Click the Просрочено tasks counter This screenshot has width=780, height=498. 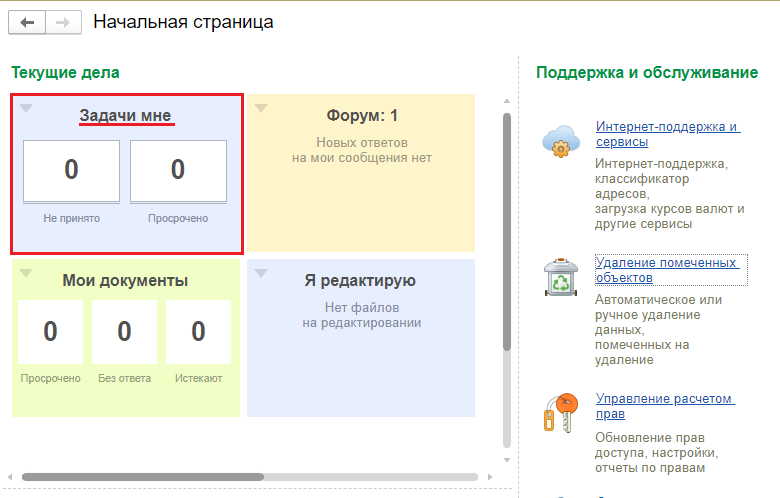coord(178,170)
